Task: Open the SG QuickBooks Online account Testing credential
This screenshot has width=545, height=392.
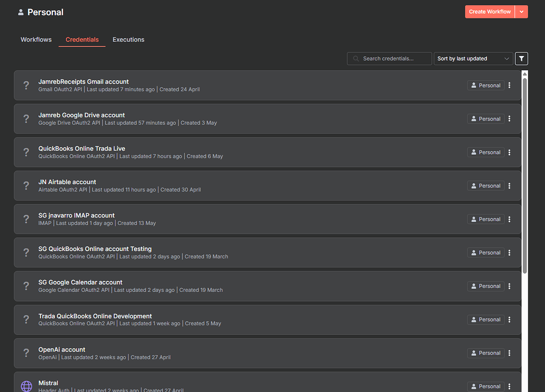Action: click(x=95, y=248)
